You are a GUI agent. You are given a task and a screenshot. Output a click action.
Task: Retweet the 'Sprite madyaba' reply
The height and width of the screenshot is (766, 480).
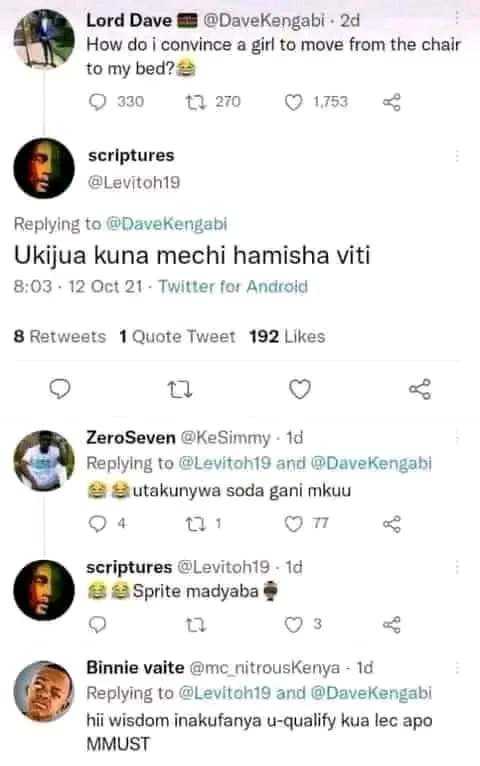click(196, 625)
